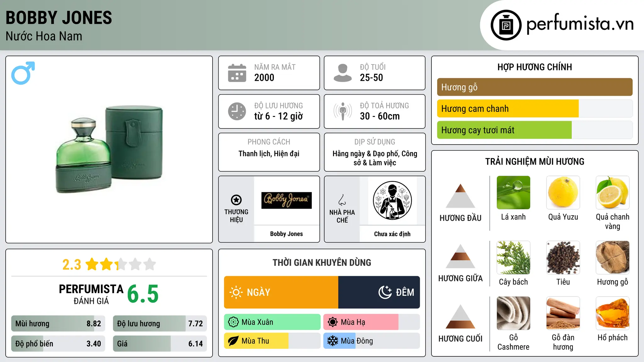Image resolution: width=644 pixels, height=362 pixels.
Task: Click the longevity value từ 6 - 12 giờ
Action: (279, 116)
